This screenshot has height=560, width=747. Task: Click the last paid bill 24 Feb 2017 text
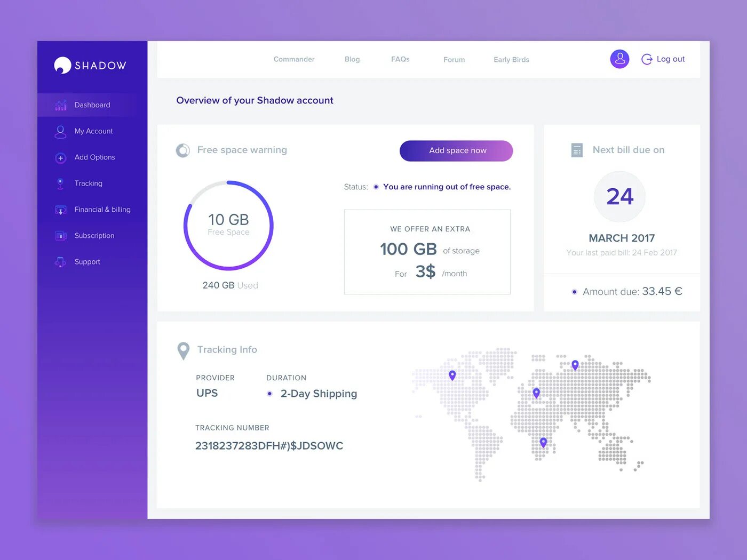coord(622,253)
